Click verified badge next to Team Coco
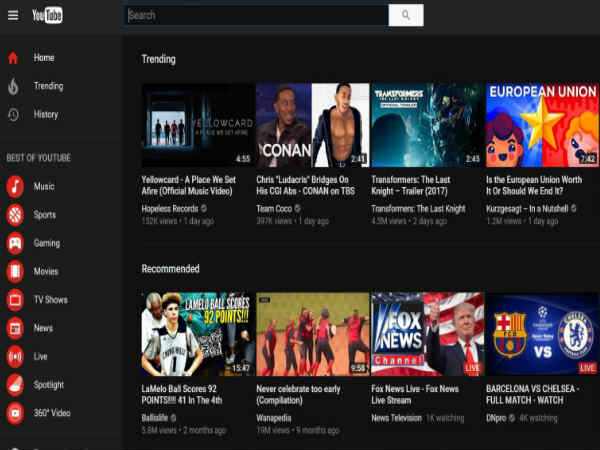The height and width of the screenshot is (450, 600). [297, 209]
